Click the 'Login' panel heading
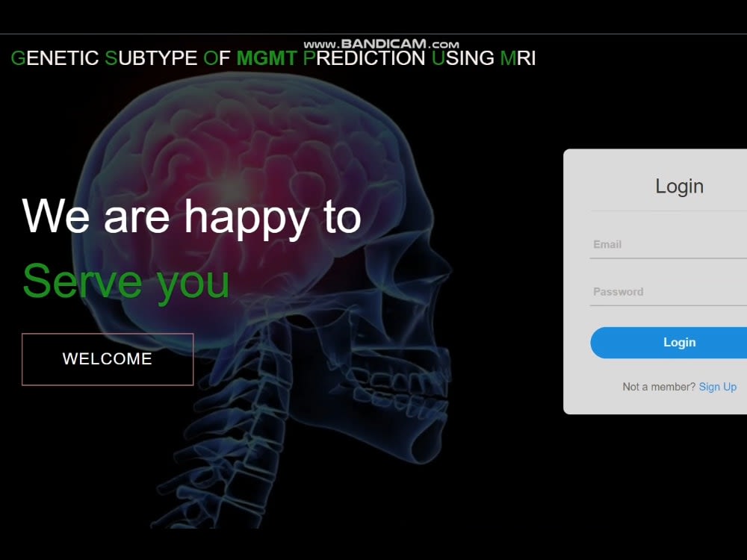 coord(679,186)
